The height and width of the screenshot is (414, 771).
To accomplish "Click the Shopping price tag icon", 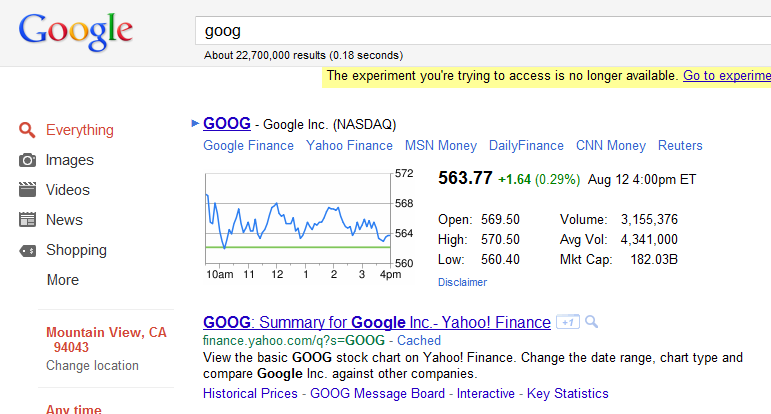I will [x=28, y=250].
